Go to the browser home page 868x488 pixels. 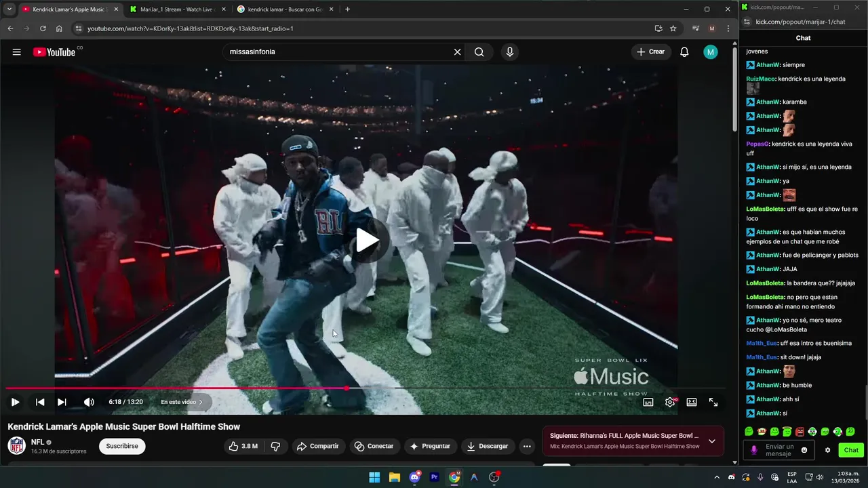coord(59,28)
